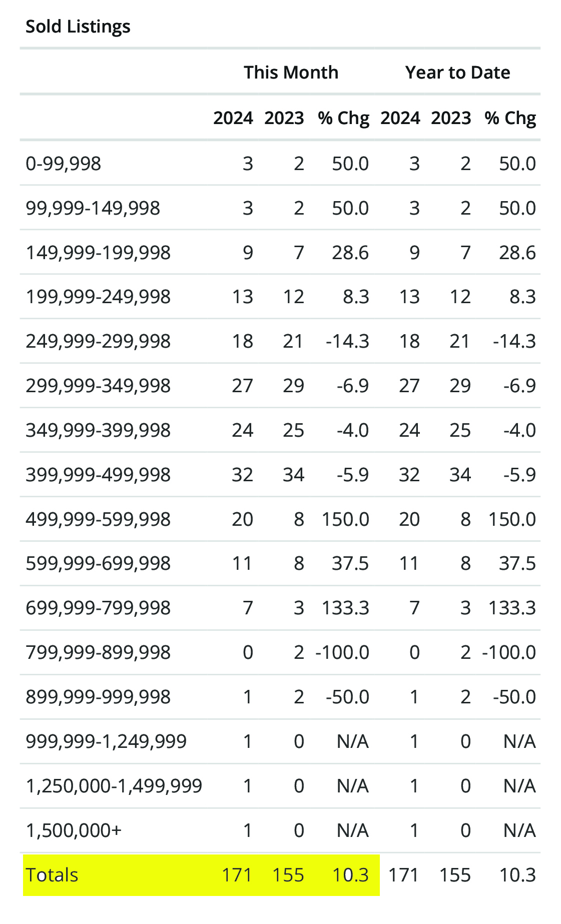Image resolution: width=561 pixels, height=924 pixels.
Task: Click the 2023 header under Year to Date
Action: (451, 118)
